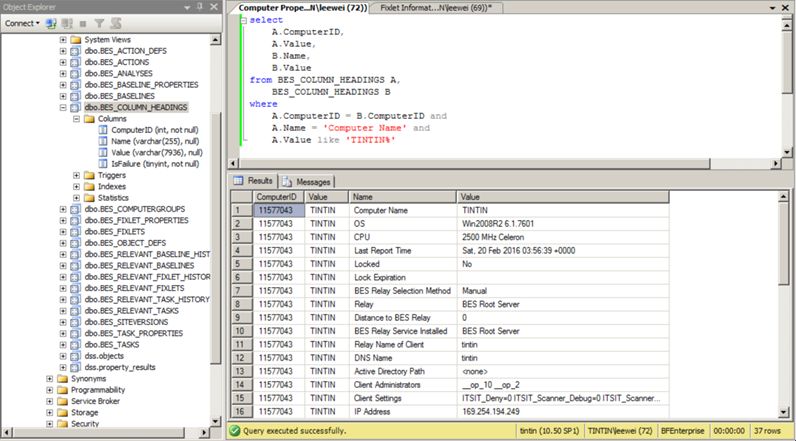Select results row number 8 header
Image resolution: width=796 pixels, height=441 pixels.
click(x=242, y=304)
